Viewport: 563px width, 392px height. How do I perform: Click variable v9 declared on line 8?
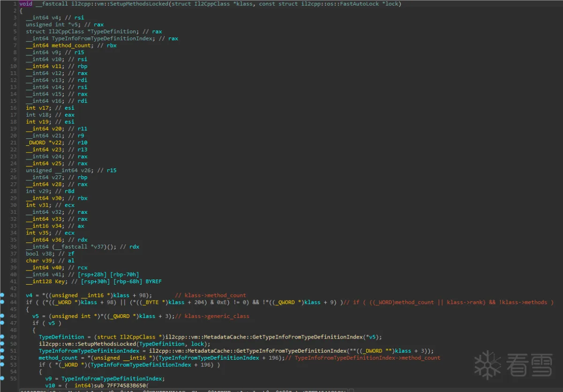(55, 52)
